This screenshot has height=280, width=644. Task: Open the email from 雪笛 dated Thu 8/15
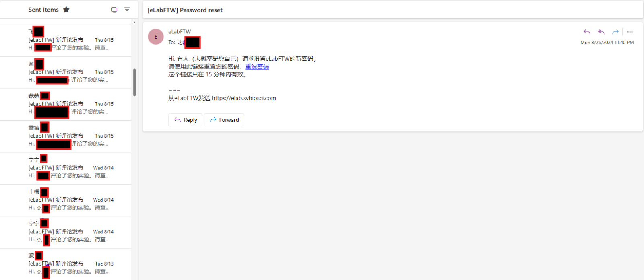click(x=66, y=136)
